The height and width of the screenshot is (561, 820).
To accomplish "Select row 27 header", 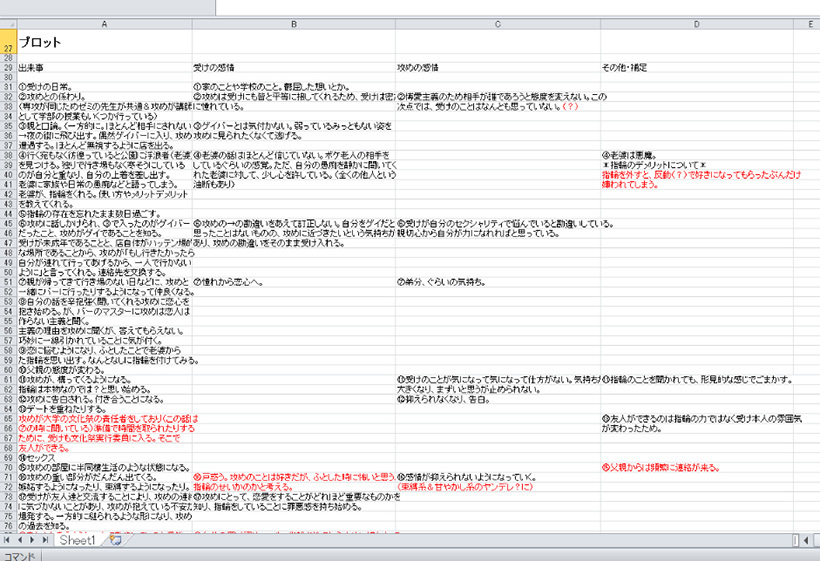I will coord(8,41).
